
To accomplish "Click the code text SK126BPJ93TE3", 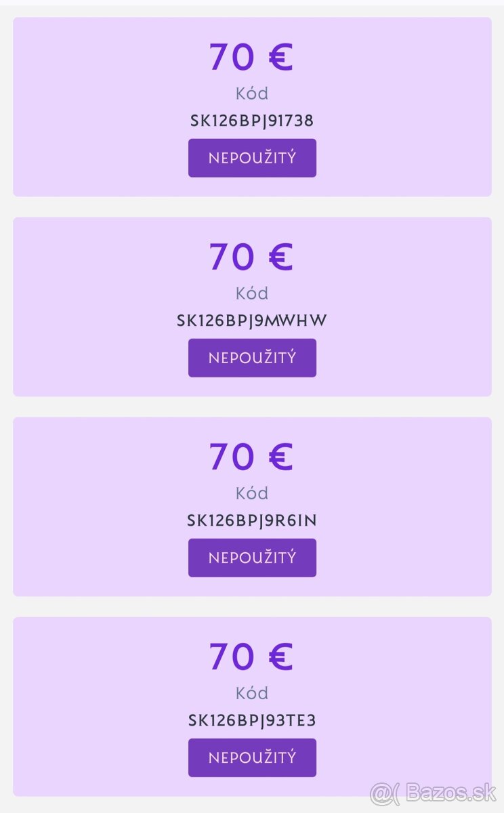I will pyautogui.click(x=252, y=720).
